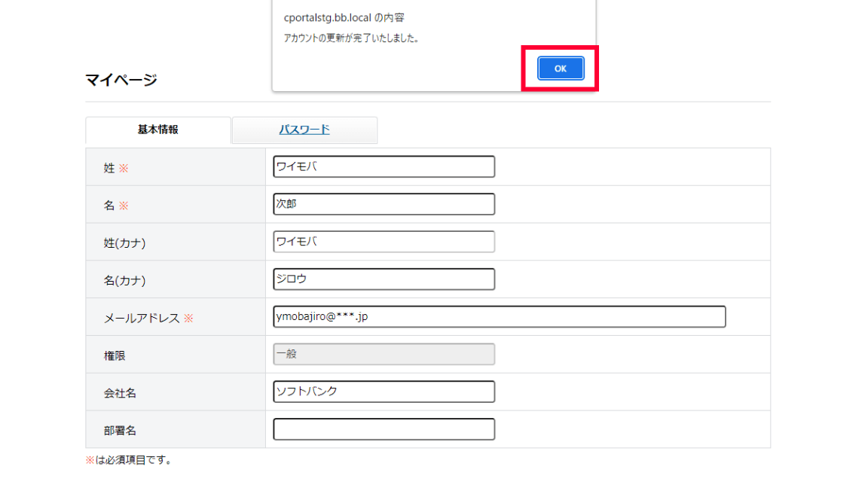The height and width of the screenshot is (488, 868).
Task: Click the アカウントの更新が完了いたしました message
Action: 351,38
